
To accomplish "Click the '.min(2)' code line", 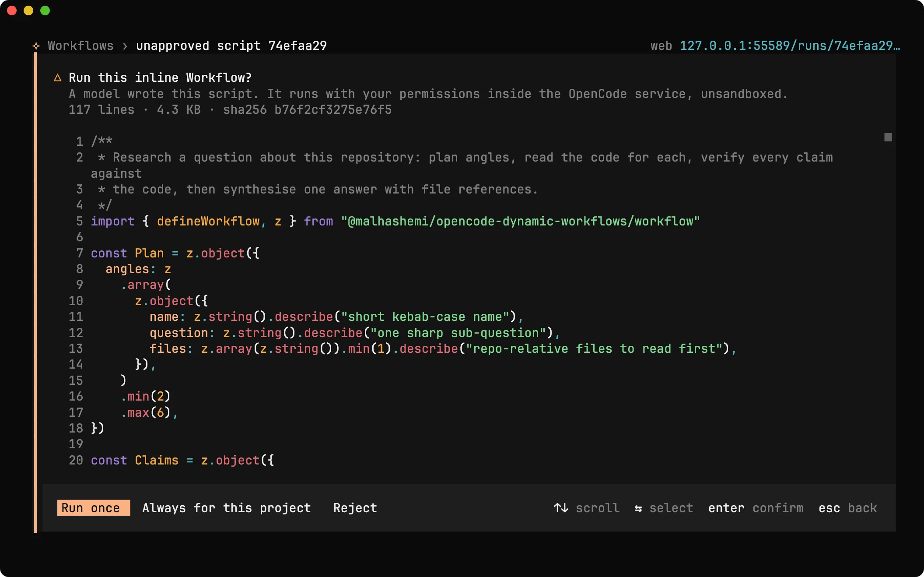I will pyautogui.click(x=146, y=396).
